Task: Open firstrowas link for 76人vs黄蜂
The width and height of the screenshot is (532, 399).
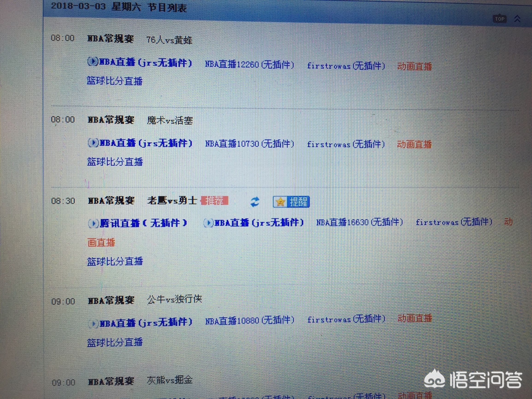Action: pyautogui.click(x=346, y=66)
